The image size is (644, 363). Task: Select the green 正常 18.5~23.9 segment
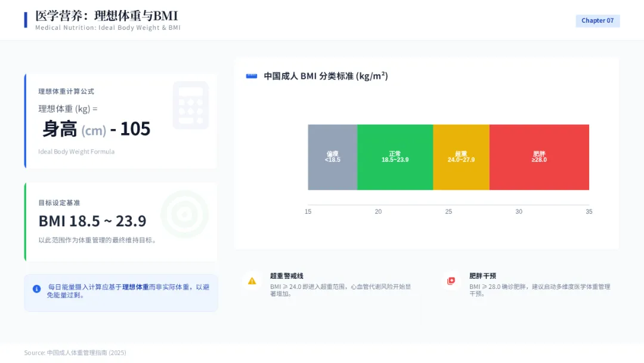tap(395, 157)
